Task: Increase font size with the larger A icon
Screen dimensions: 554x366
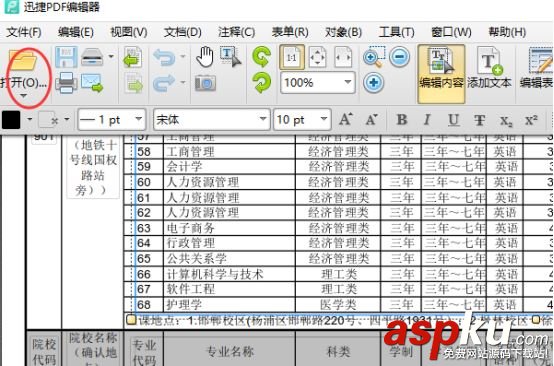Action: click(x=345, y=120)
